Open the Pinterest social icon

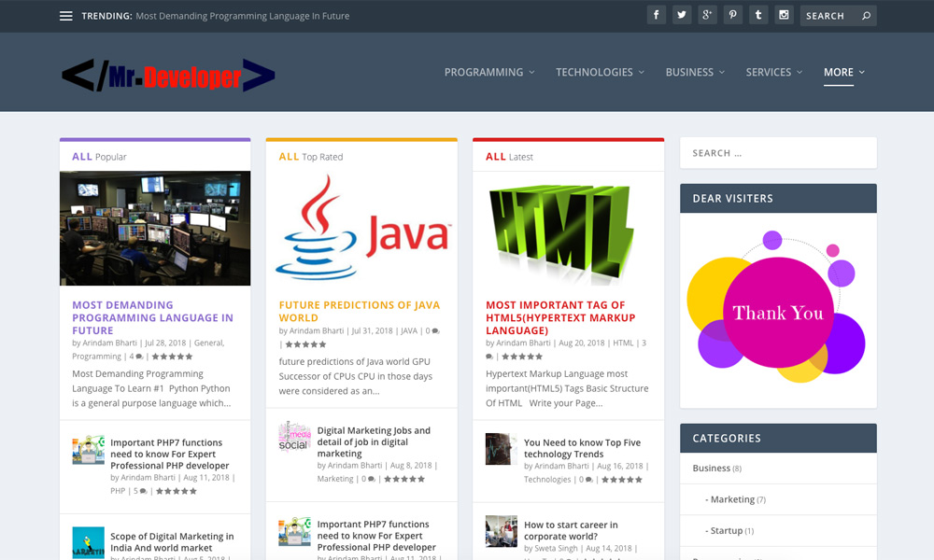(733, 15)
